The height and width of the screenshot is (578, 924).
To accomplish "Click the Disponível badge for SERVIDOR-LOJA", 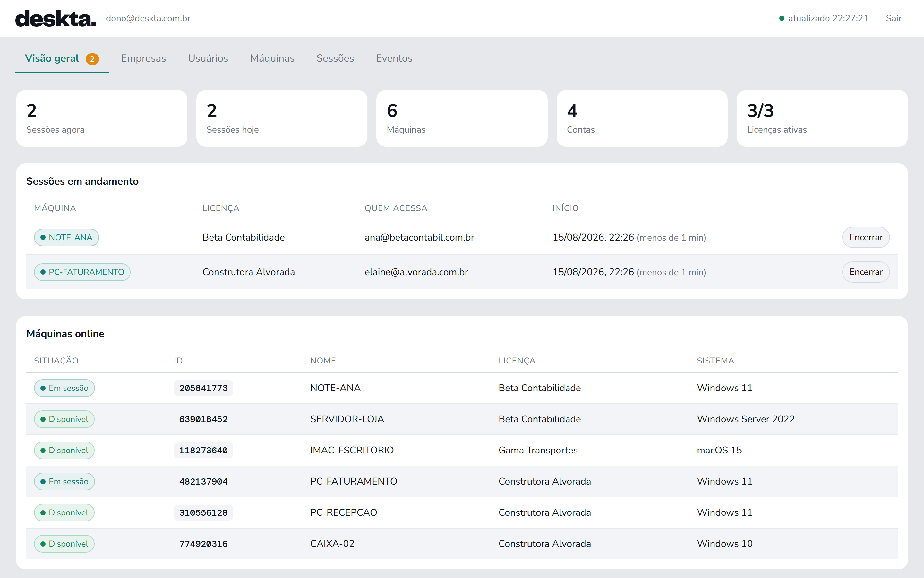I will point(64,419).
